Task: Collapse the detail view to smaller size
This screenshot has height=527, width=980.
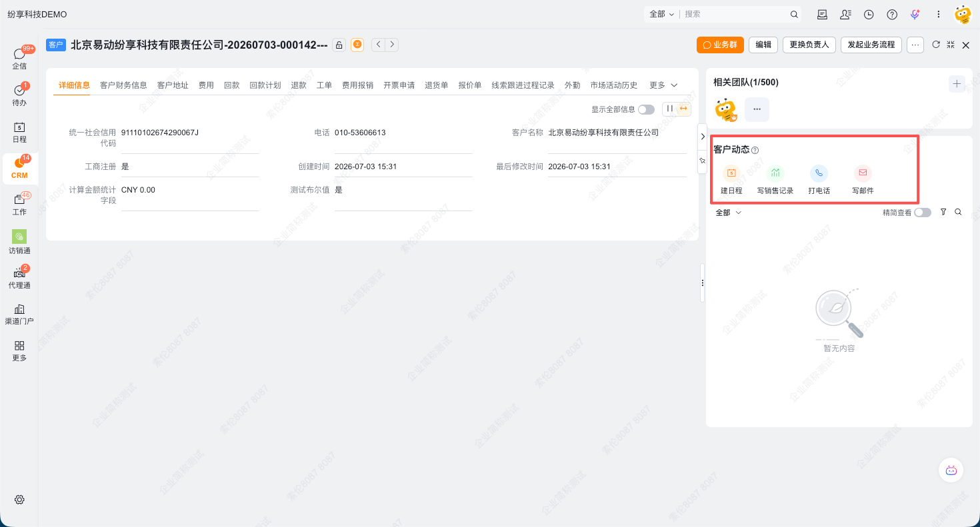Action: [x=951, y=45]
